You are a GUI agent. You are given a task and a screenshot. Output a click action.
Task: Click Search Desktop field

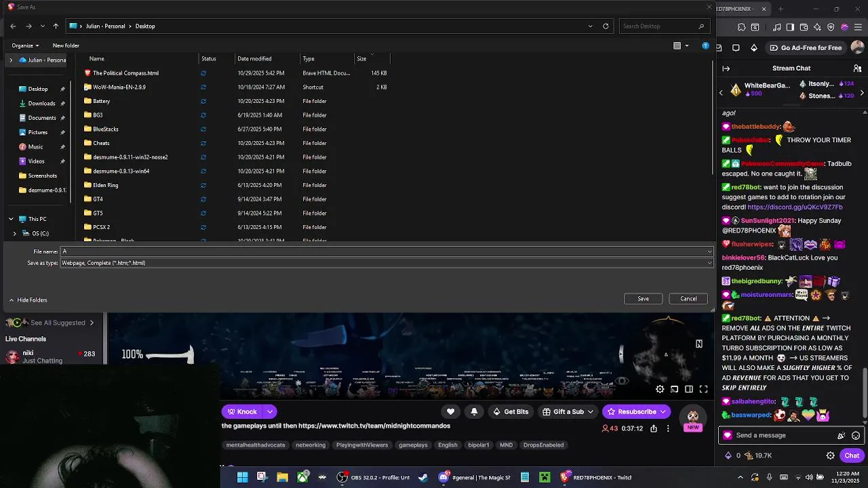[663, 26]
